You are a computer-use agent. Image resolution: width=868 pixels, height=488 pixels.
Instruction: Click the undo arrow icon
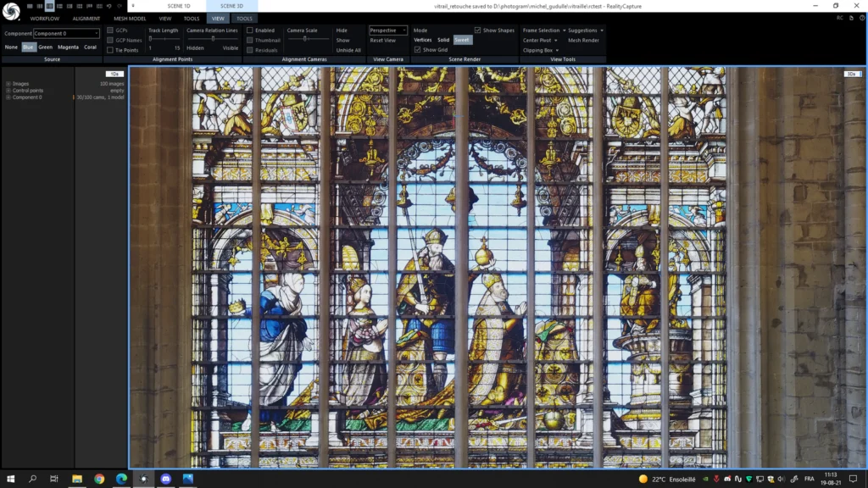(109, 6)
